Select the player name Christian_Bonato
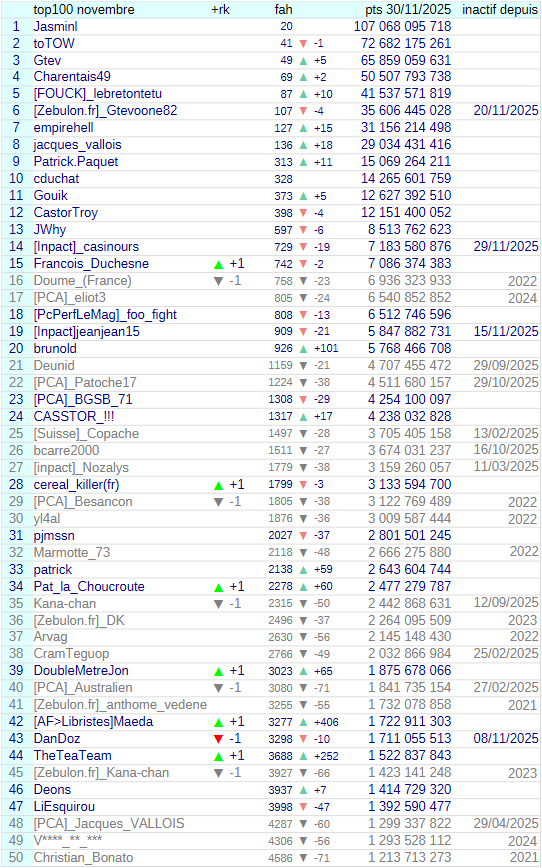The height and width of the screenshot is (868, 542). point(83,857)
